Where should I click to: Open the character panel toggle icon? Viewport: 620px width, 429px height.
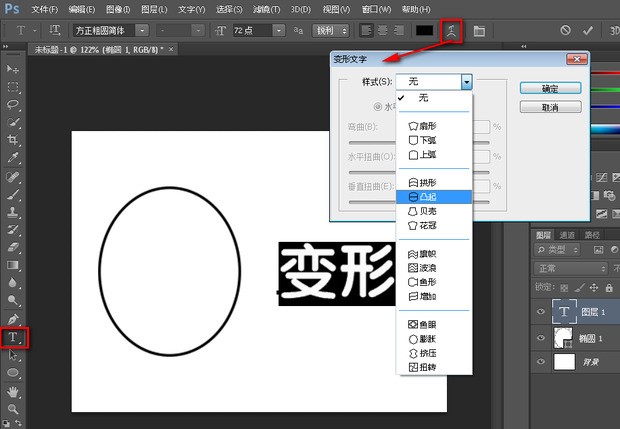click(x=479, y=31)
